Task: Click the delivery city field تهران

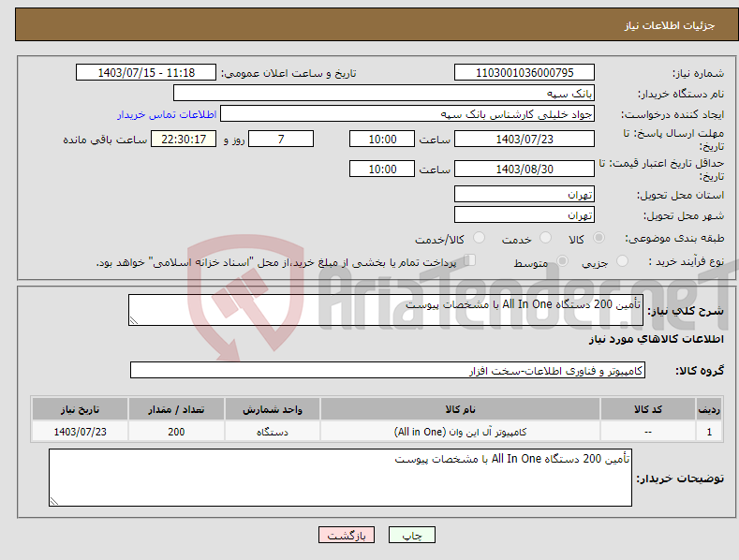Action: pos(525,215)
